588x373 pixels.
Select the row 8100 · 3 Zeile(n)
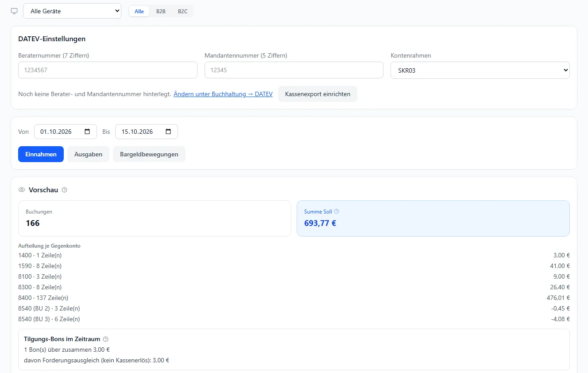[294, 276]
